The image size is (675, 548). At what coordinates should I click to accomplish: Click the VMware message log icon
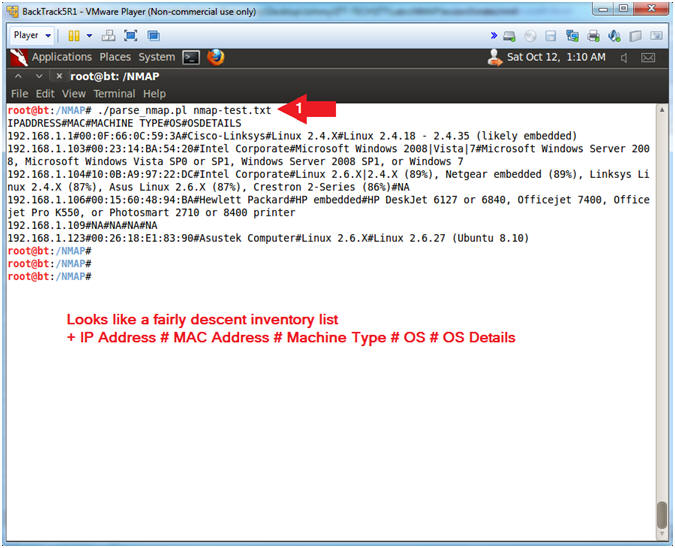[x=656, y=36]
